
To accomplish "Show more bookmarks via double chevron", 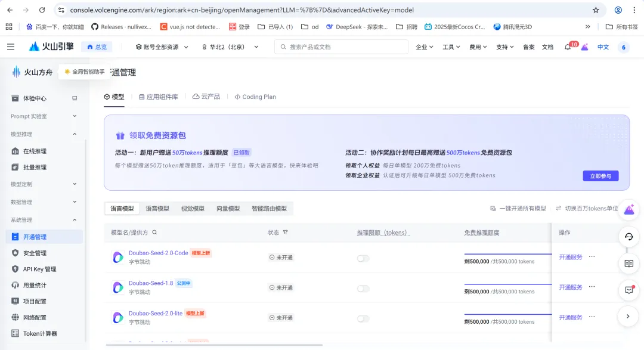I will [x=588, y=27].
